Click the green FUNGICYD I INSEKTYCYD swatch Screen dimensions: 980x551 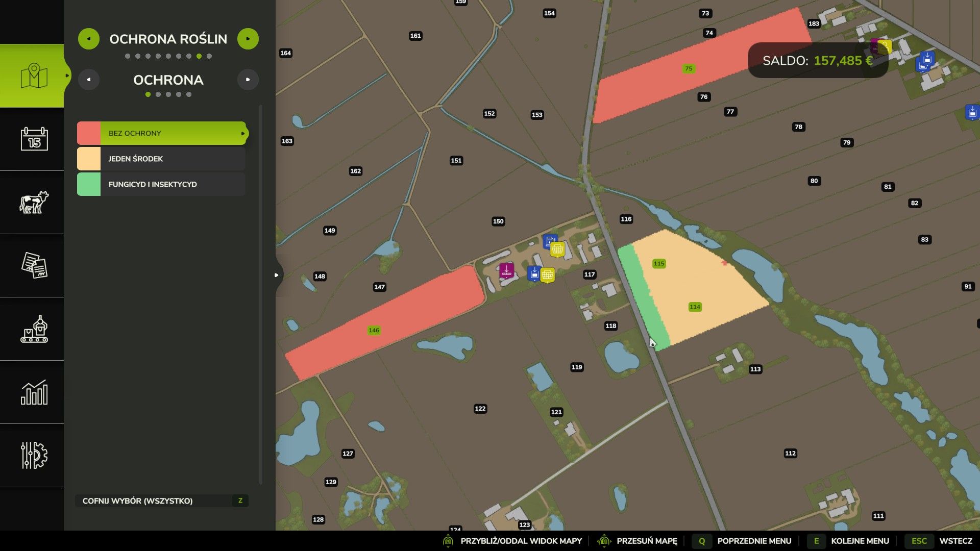point(89,184)
